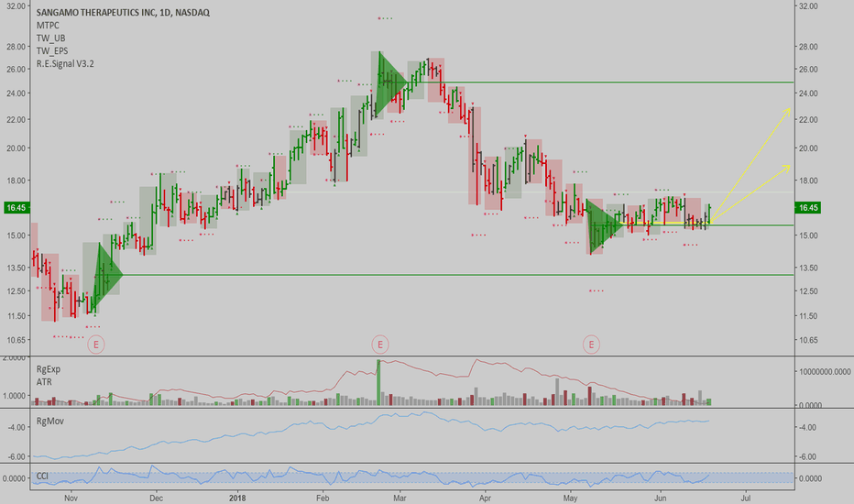The height and width of the screenshot is (504, 854).
Task: Click the late February earnings E marker
Action: tap(379, 345)
